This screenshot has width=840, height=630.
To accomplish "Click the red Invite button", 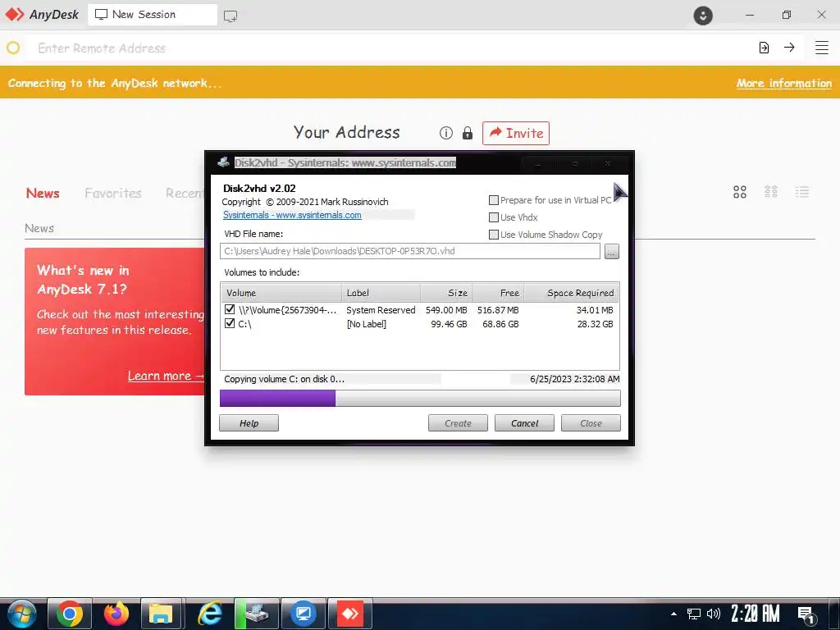I will coord(516,133).
